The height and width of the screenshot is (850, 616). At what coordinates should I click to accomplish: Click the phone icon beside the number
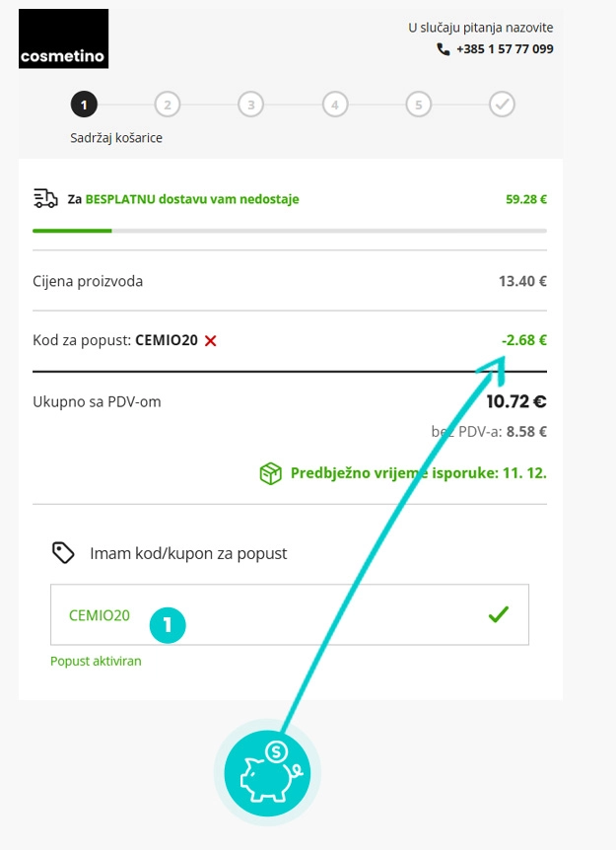pyautogui.click(x=444, y=49)
